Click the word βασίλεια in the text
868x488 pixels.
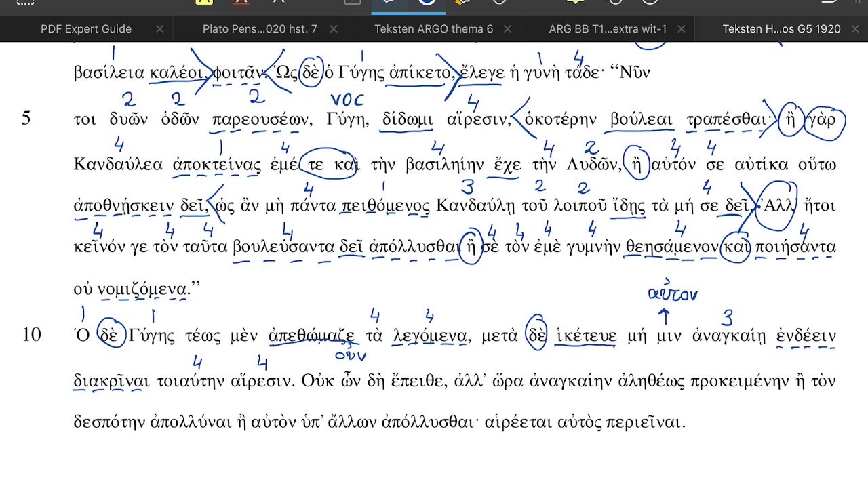coord(109,73)
